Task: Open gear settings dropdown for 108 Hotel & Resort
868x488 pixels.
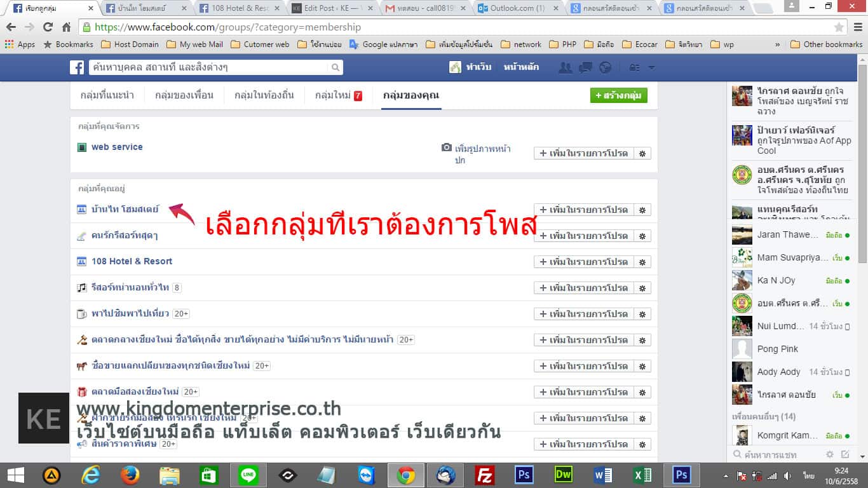Action: (642, 262)
